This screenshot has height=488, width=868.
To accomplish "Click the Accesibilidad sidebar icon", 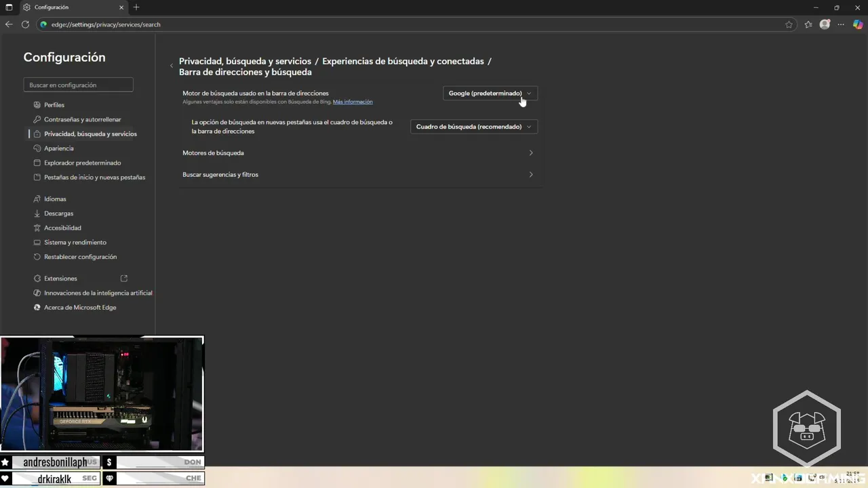I will [x=37, y=228].
